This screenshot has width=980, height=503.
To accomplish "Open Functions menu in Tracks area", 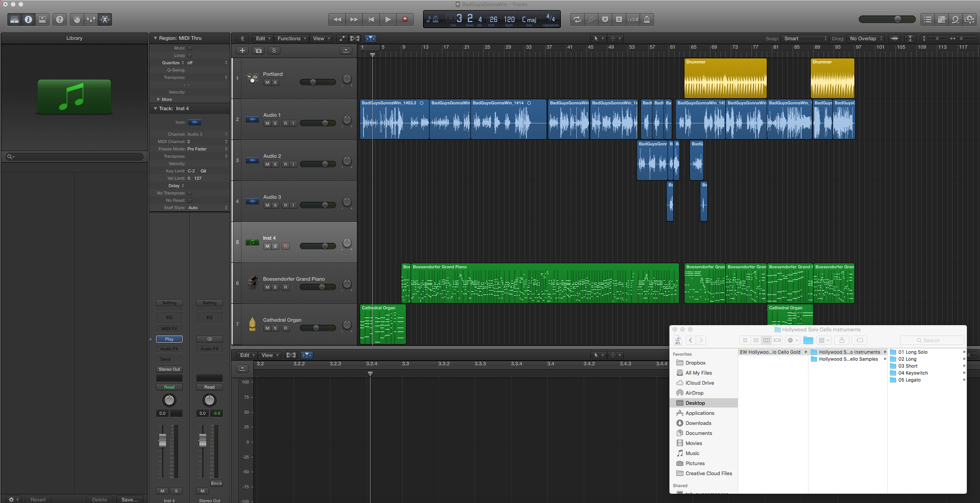I will point(292,38).
